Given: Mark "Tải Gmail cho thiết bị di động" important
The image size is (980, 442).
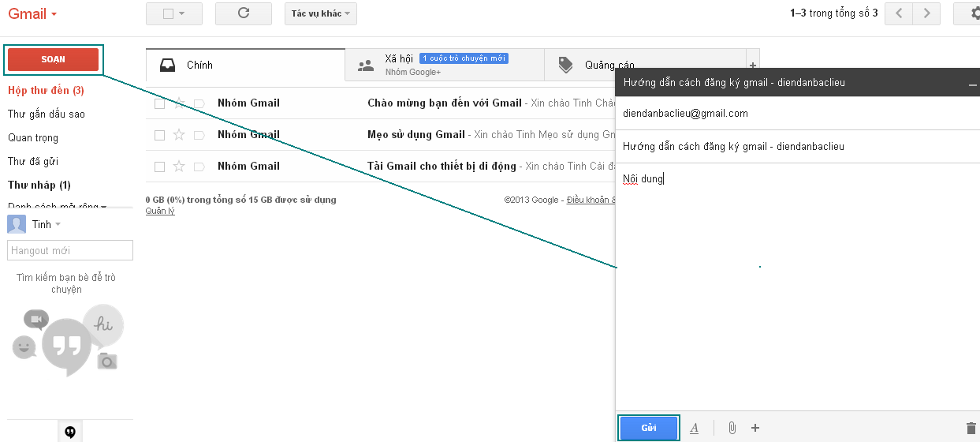Looking at the screenshot, I should click(199, 166).
